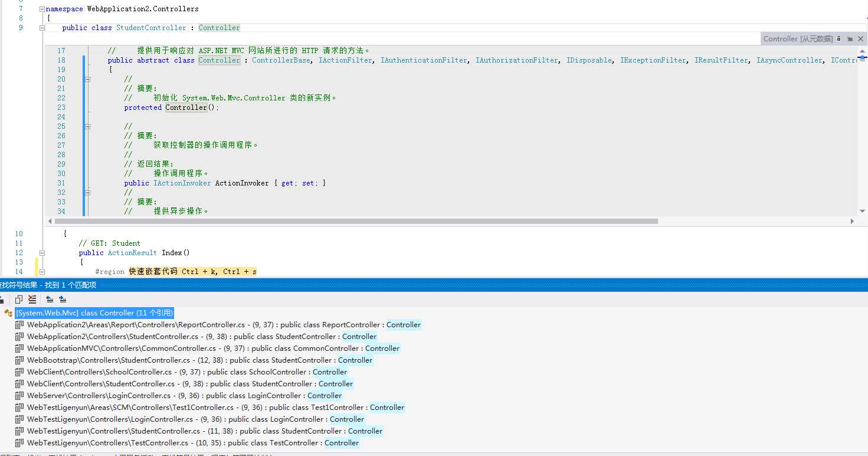The image size is (868, 456).
Task: Collapse the StudentController class outline
Action: (42, 28)
